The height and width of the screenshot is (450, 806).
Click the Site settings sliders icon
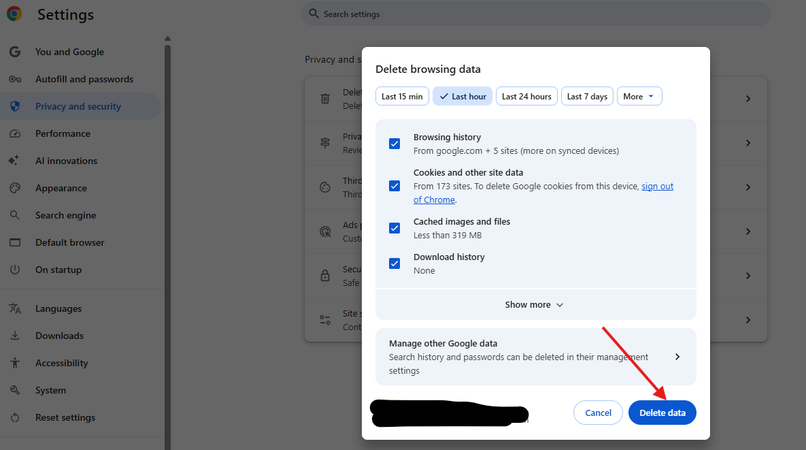[x=325, y=320]
